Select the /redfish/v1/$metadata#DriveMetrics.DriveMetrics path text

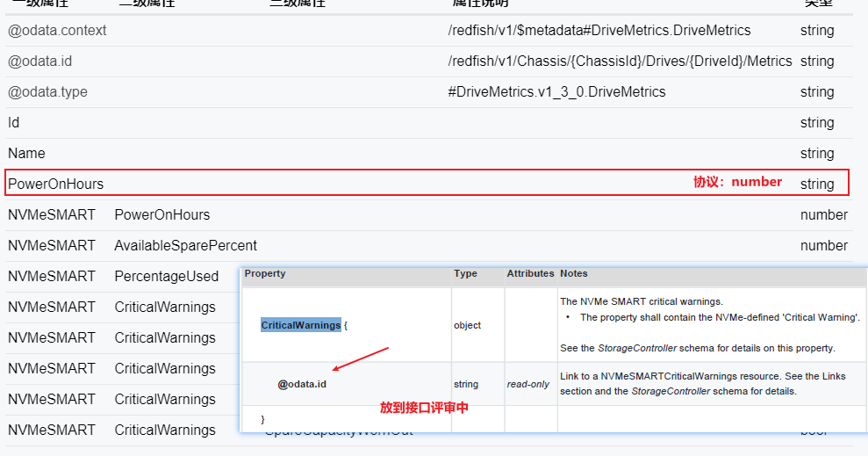coord(599,31)
